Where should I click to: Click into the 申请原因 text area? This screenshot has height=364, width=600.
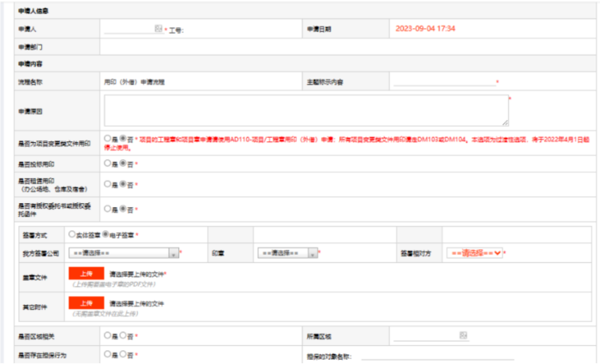point(305,110)
